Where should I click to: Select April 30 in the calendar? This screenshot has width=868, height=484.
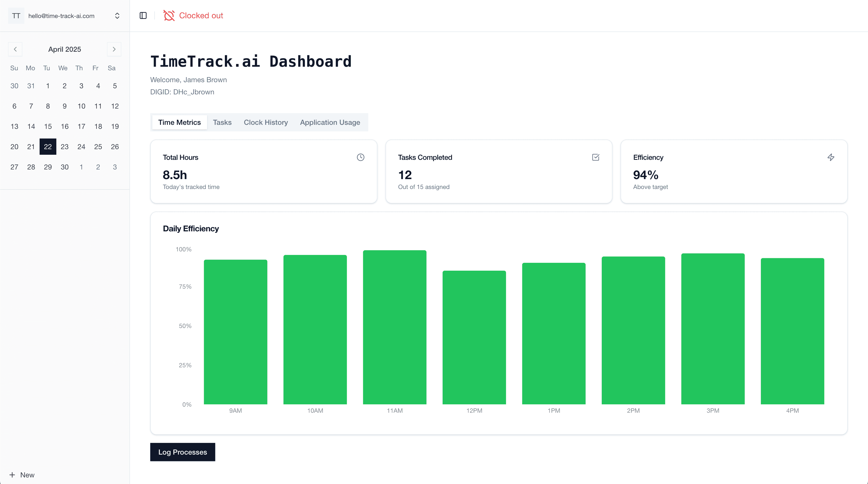(65, 167)
